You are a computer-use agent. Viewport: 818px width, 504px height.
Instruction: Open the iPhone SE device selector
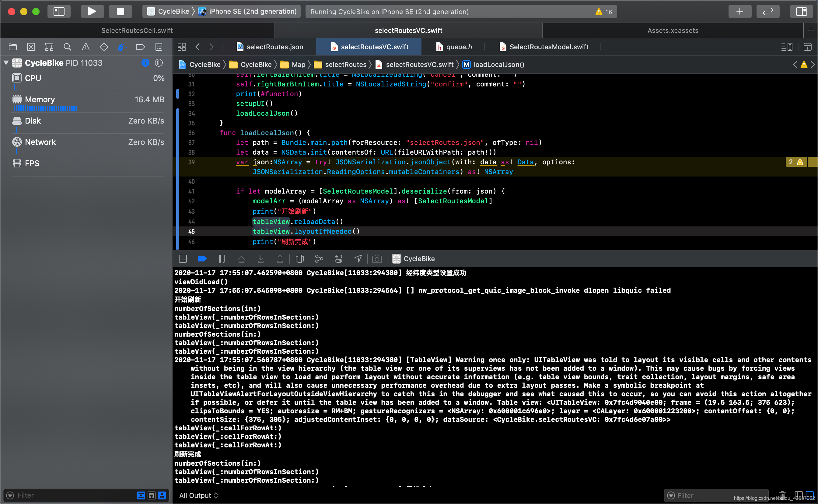[x=247, y=12]
